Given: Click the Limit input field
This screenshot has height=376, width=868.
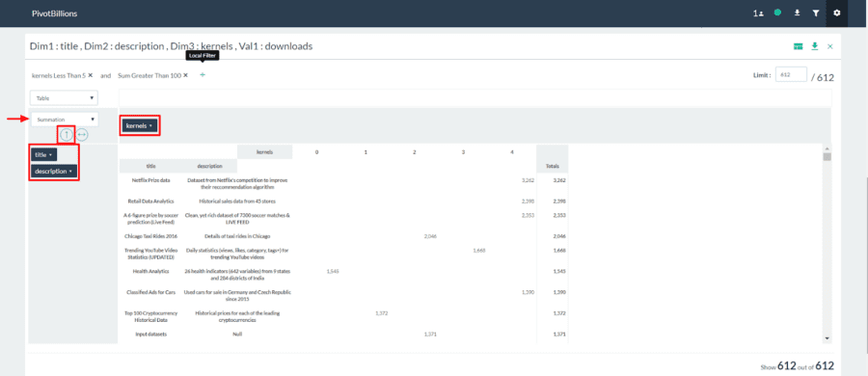Looking at the screenshot, I should (x=791, y=75).
